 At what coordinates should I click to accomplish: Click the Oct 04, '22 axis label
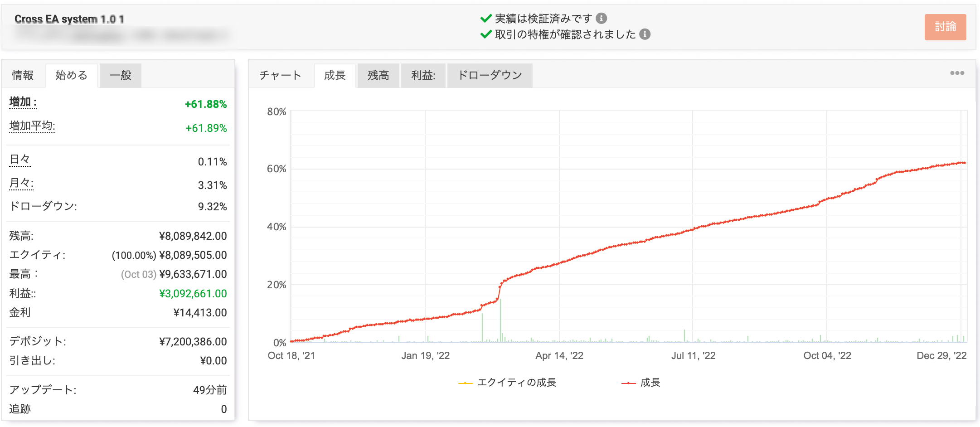tap(827, 356)
